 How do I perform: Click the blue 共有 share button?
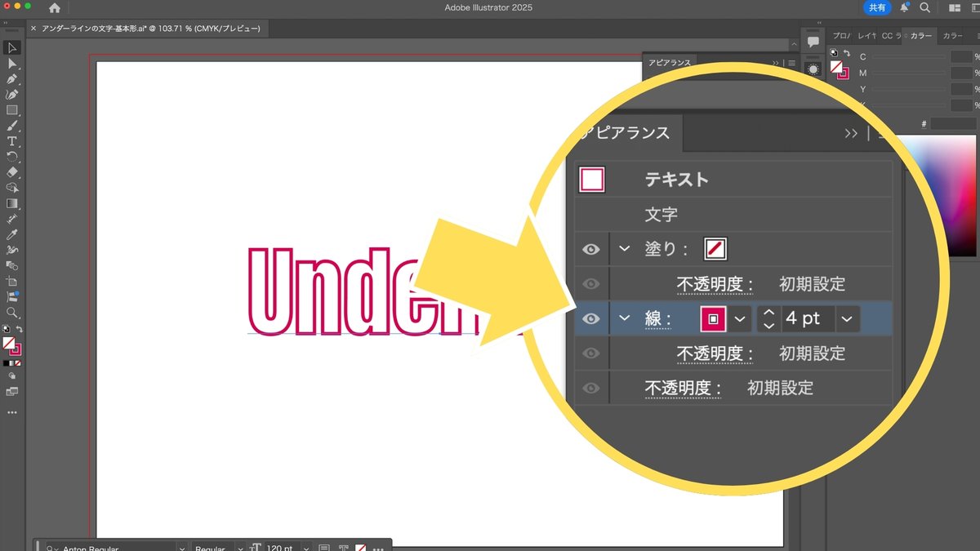pyautogui.click(x=877, y=8)
